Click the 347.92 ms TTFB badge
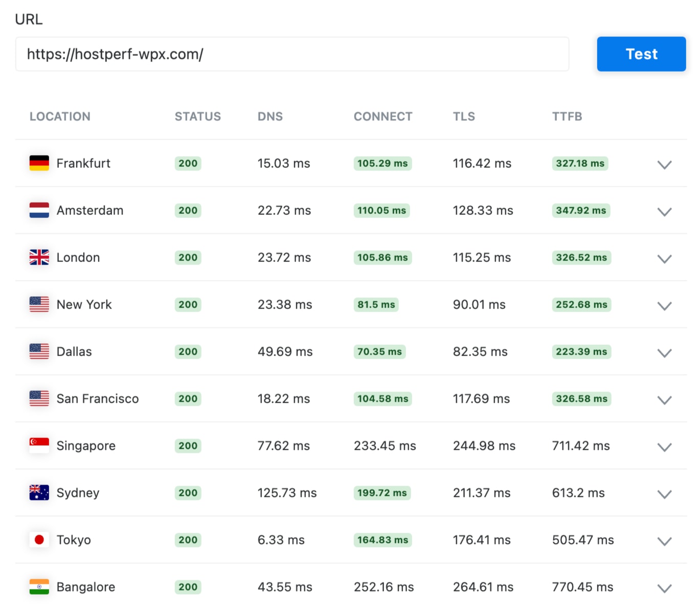The image size is (700, 614). (581, 210)
